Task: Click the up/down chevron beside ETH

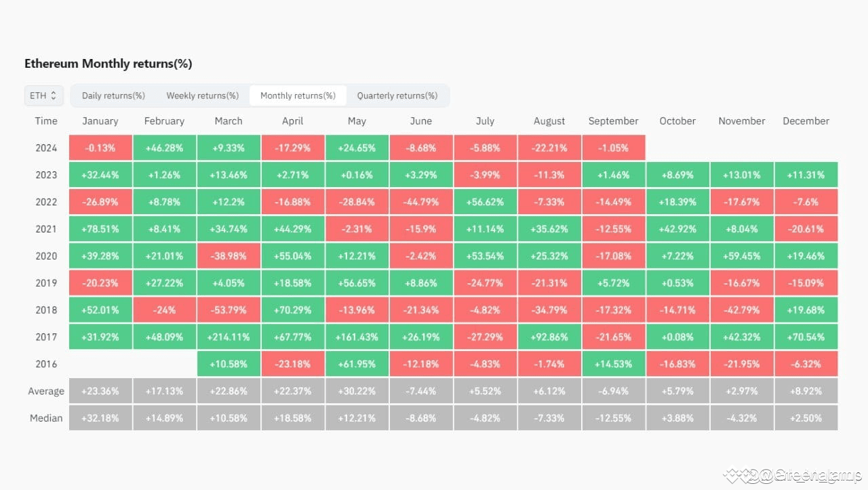Action: click(x=54, y=96)
